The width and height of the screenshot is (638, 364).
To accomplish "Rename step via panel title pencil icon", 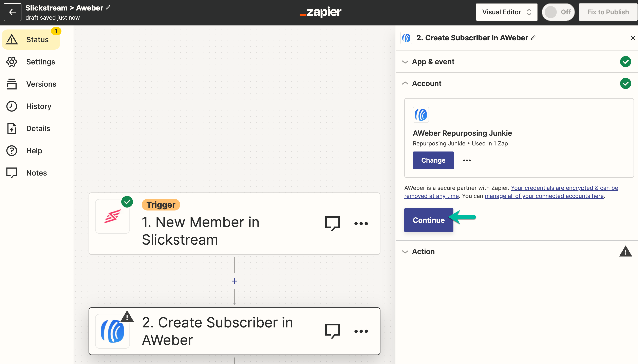I will pyautogui.click(x=533, y=38).
